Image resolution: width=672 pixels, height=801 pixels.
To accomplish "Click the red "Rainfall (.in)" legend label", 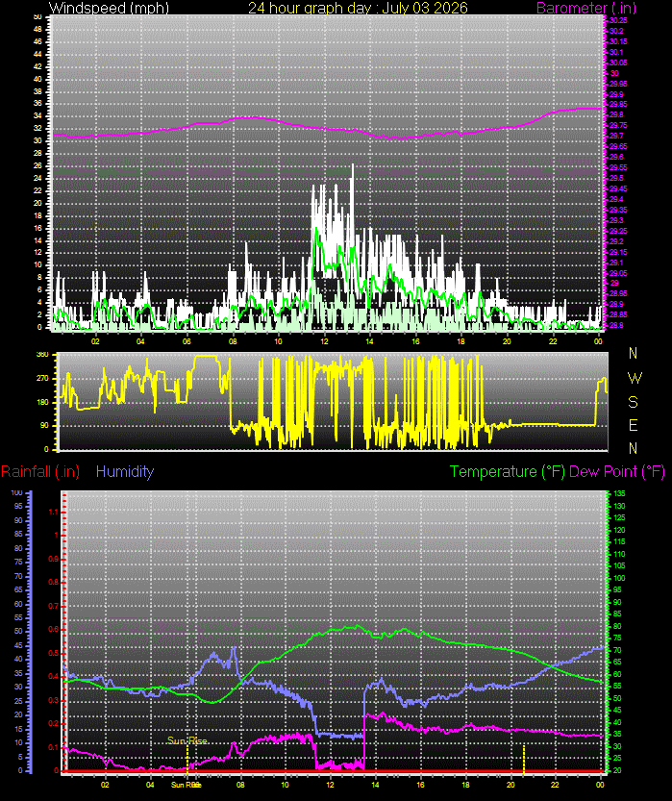I will click(x=40, y=471).
